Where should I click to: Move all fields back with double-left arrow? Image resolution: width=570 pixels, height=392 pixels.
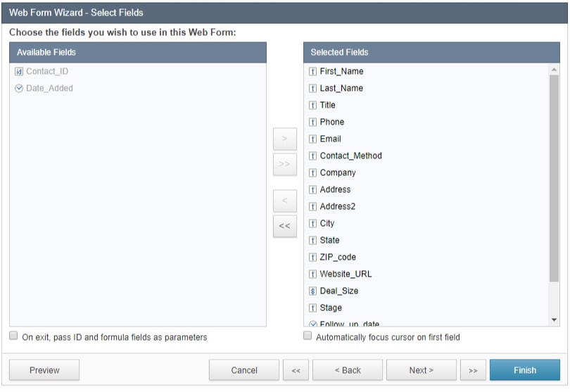point(284,227)
